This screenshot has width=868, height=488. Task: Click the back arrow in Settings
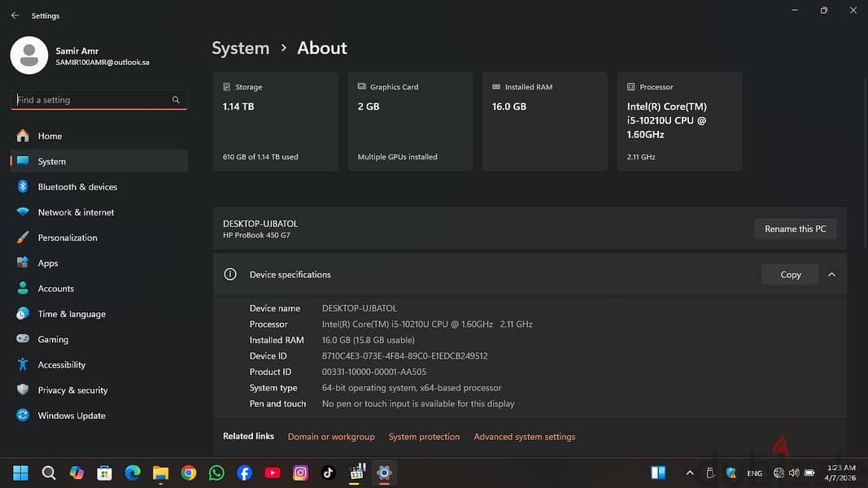point(15,15)
